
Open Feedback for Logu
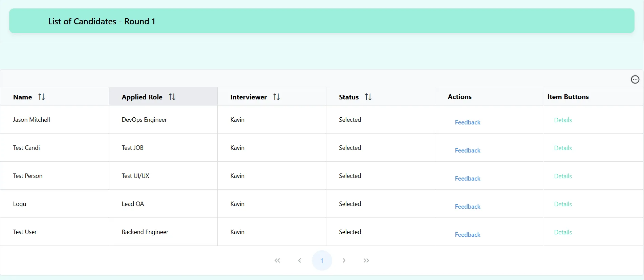point(467,207)
